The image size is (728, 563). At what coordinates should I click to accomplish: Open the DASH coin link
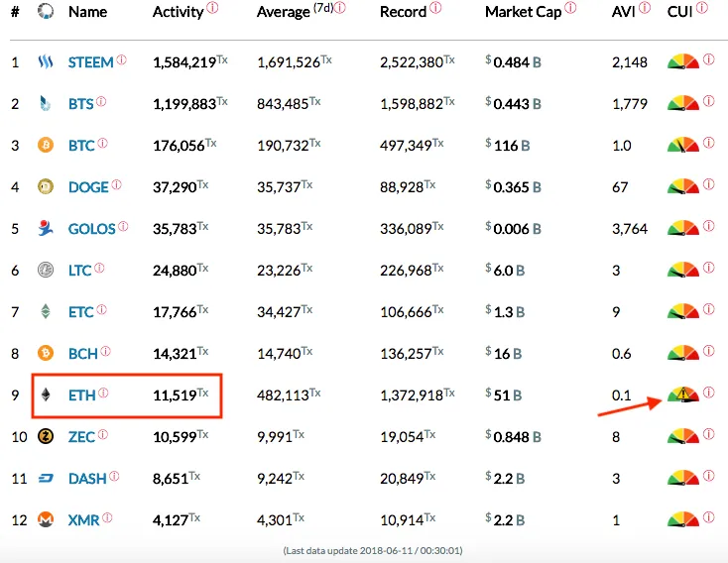87,479
